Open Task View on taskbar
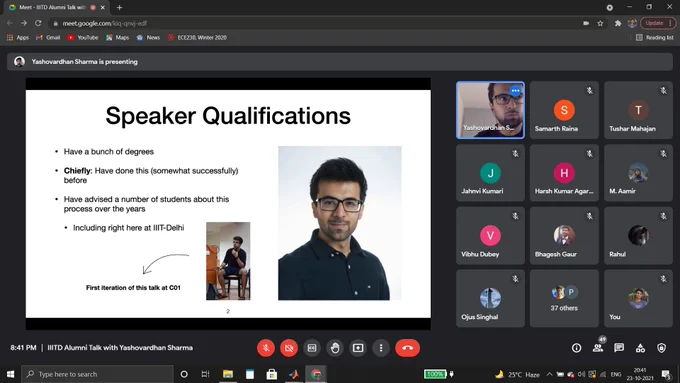This screenshot has width=680, height=383. tap(206, 374)
